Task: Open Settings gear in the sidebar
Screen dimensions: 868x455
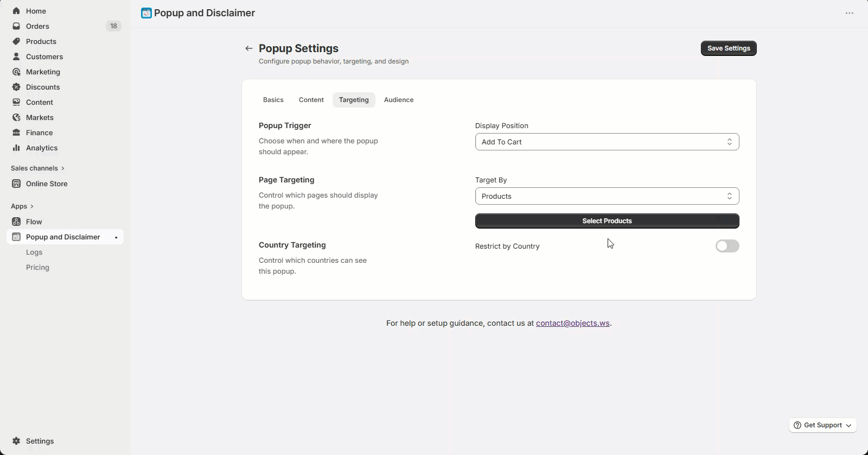Action: click(16, 441)
